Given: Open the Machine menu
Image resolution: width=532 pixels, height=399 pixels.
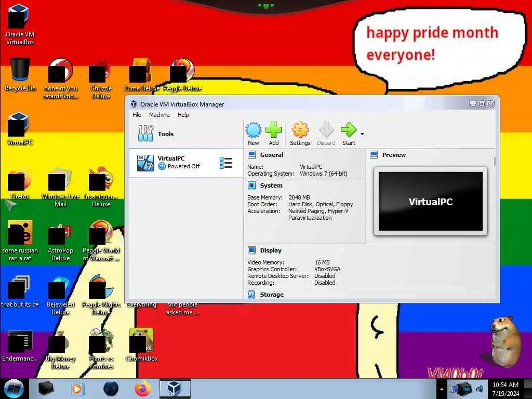Looking at the screenshot, I should pos(159,115).
